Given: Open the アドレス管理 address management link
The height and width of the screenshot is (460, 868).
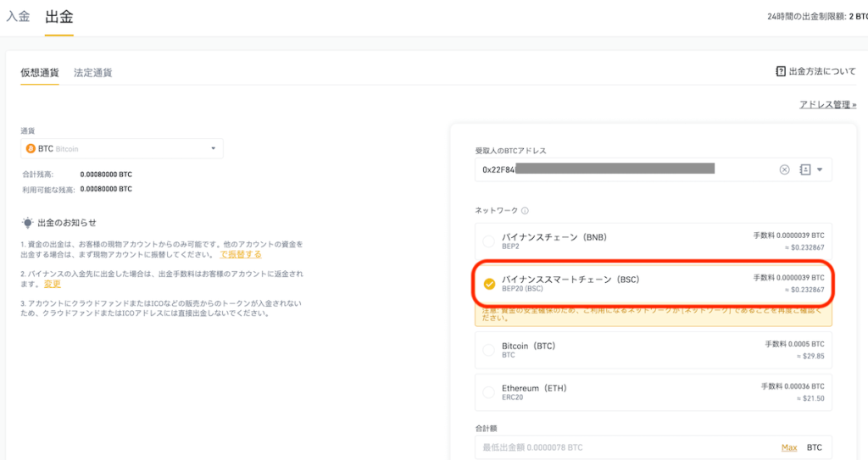Looking at the screenshot, I should coord(827,104).
